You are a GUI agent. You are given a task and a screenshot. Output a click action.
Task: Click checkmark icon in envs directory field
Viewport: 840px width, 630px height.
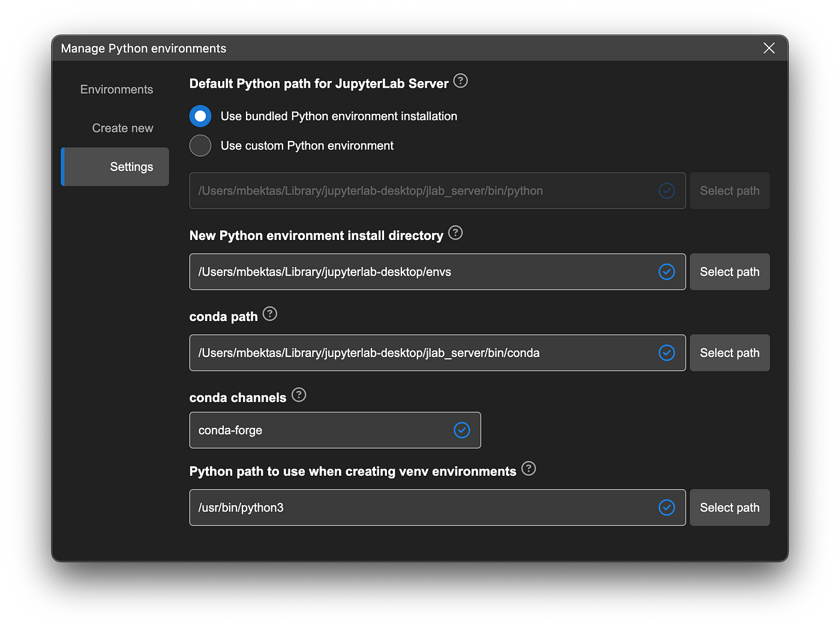click(667, 272)
